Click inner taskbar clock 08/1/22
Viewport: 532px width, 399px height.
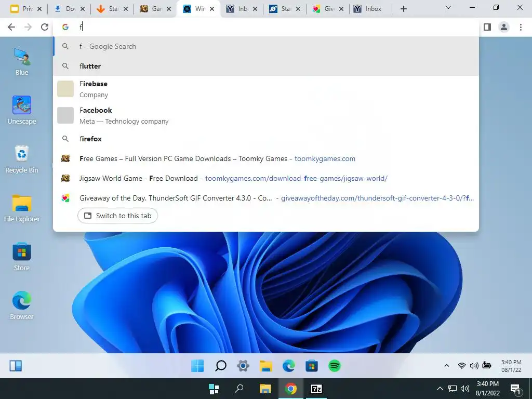point(511,366)
